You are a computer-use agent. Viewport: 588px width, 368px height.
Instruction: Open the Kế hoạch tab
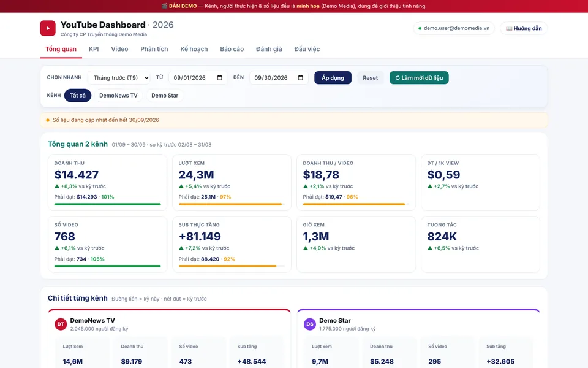[194, 49]
